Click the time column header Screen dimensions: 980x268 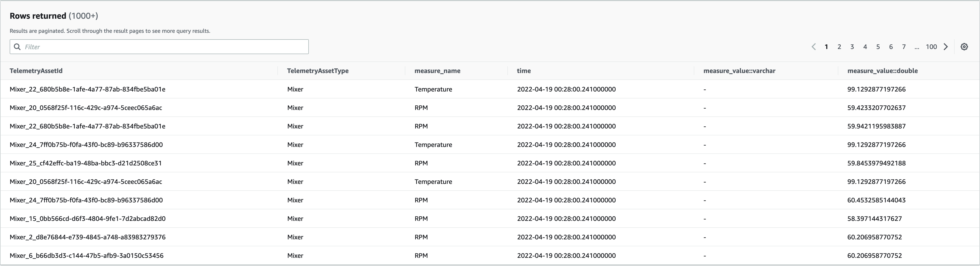tap(523, 71)
